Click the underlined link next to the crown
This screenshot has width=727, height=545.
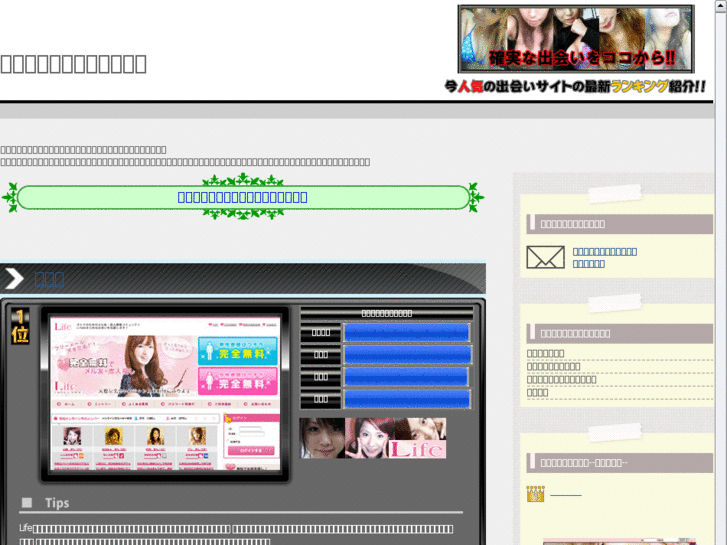pyautogui.click(x=566, y=495)
